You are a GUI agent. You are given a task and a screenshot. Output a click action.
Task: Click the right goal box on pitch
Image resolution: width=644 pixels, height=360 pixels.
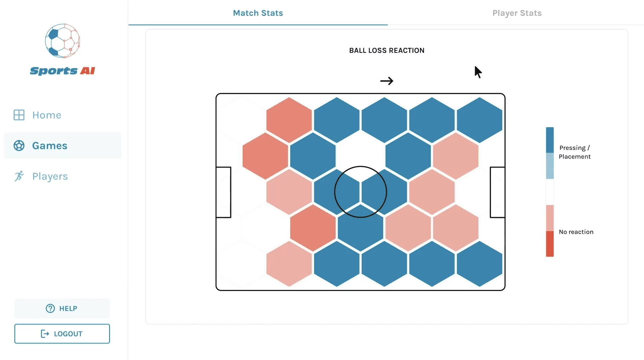pyautogui.click(x=497, y=192)
